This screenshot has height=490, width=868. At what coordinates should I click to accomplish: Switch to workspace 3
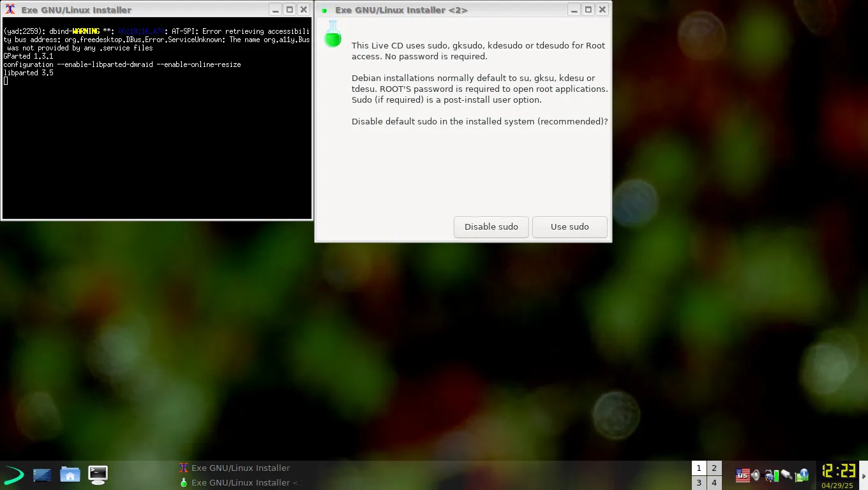pyautogui.click(x=698, y=482)
